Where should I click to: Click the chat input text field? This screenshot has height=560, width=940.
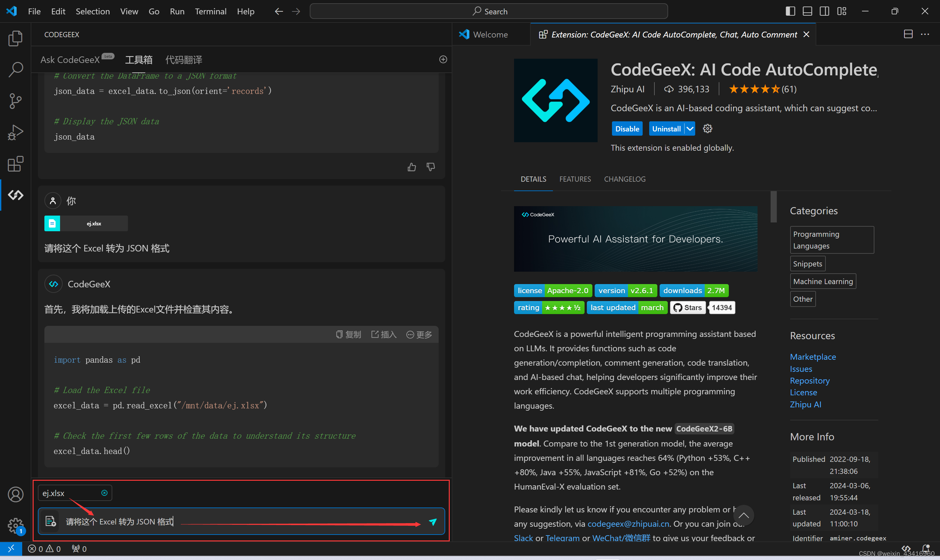pyautogui.click(x=242, y=521)
